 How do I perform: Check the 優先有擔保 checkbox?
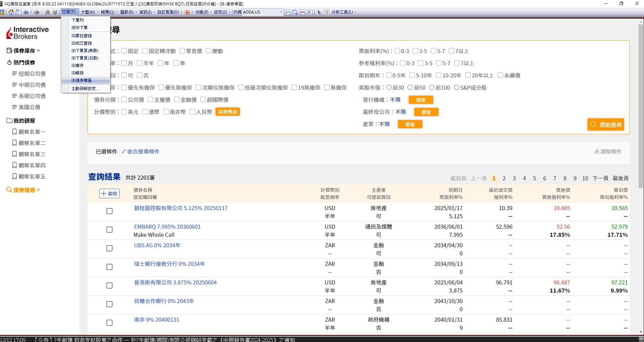[x=124, y=87]
